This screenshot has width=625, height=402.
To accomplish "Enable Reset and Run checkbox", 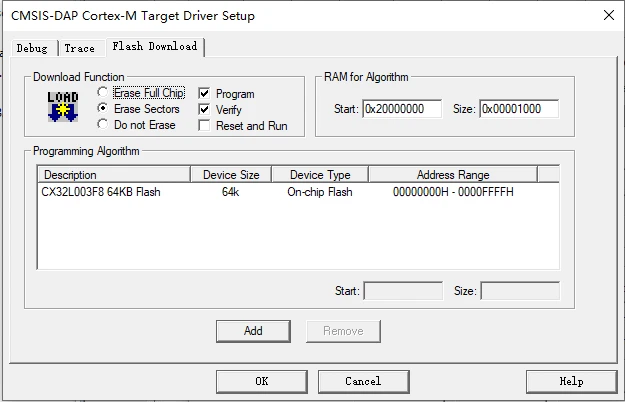I will [x=204, y=126].
